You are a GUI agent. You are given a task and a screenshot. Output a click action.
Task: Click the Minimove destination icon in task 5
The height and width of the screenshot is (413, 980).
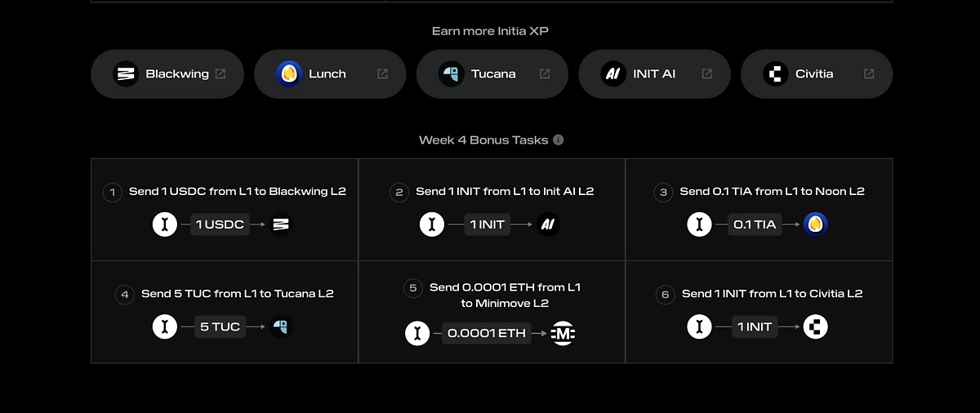point(563,333)
